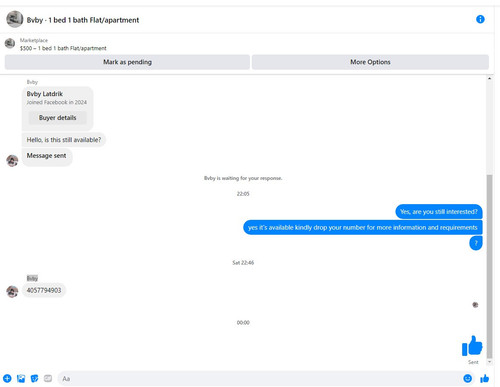Click 'Joined Facebook in 2024' text

coord(57,102)
